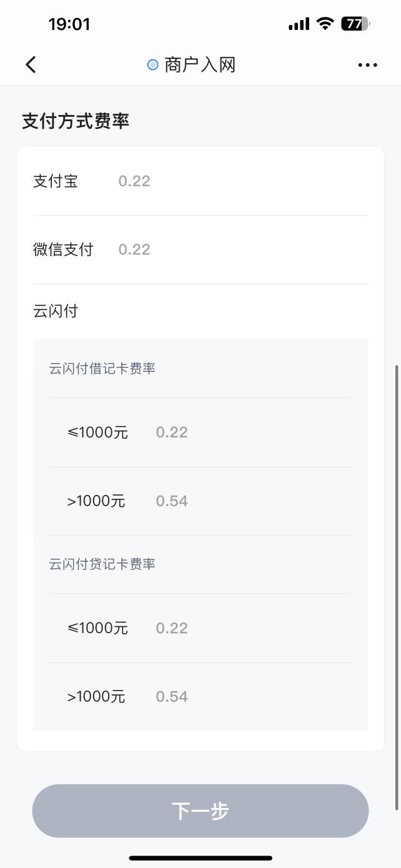Tap the 下一步 button

tap(200, 811)
